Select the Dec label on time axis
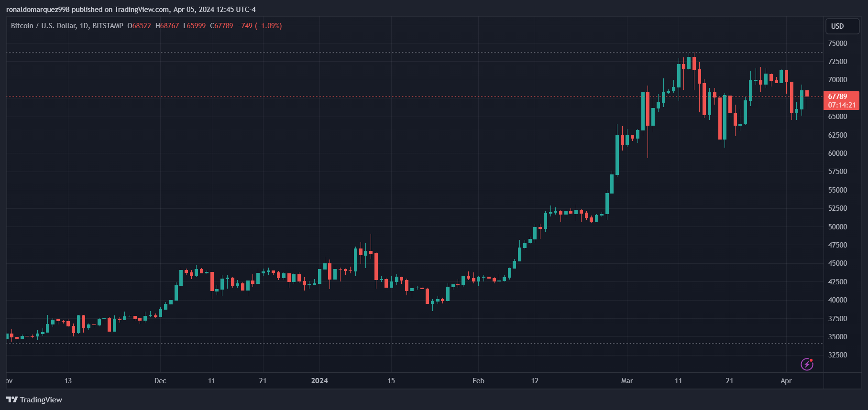 pyautogui.click(x=160, y=381)
